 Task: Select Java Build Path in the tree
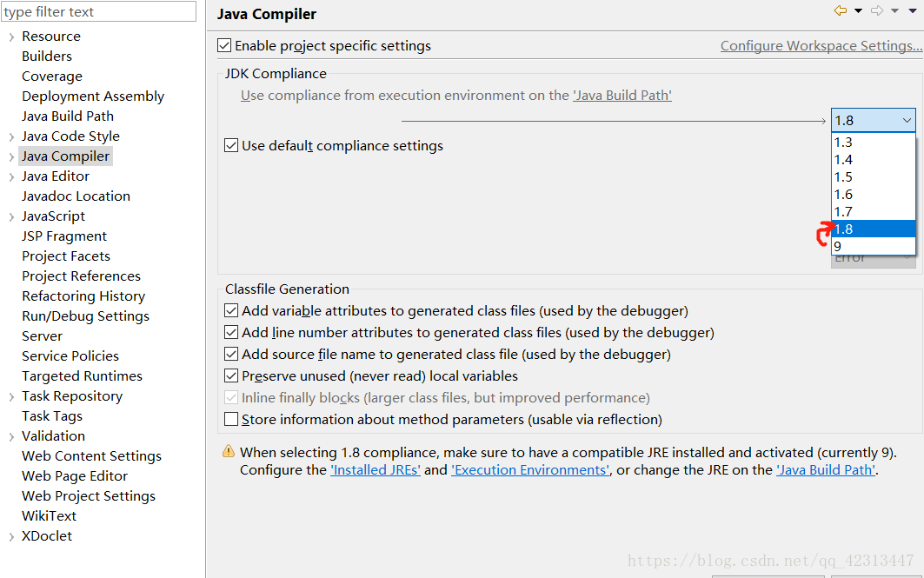(x=68, y=116)
